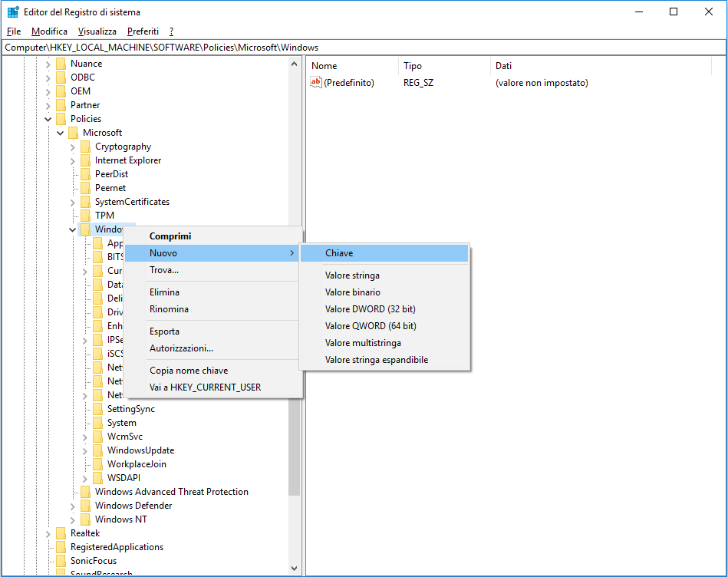This screenshot has height=577, width=728.
Task: Open the Modifica menu
Action: 49,31
